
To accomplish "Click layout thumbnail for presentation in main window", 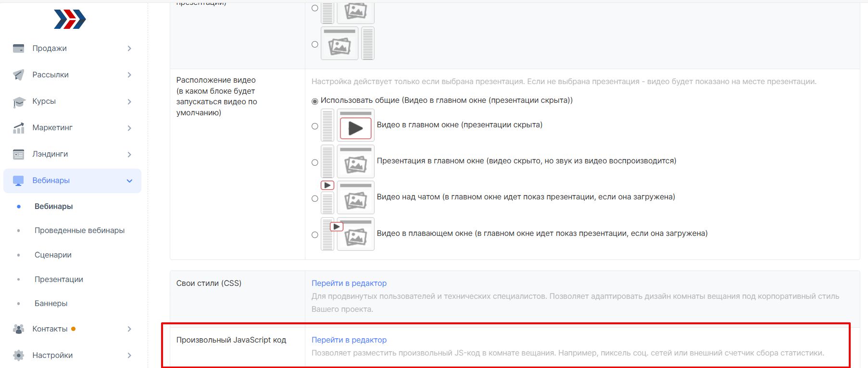I will click(x=348, y=161).
